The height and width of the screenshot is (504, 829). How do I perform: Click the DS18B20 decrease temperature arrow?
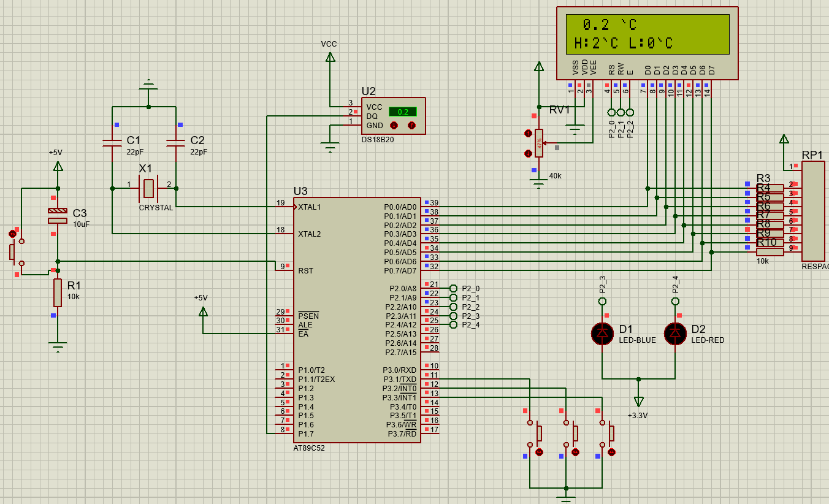coord(394,125)
